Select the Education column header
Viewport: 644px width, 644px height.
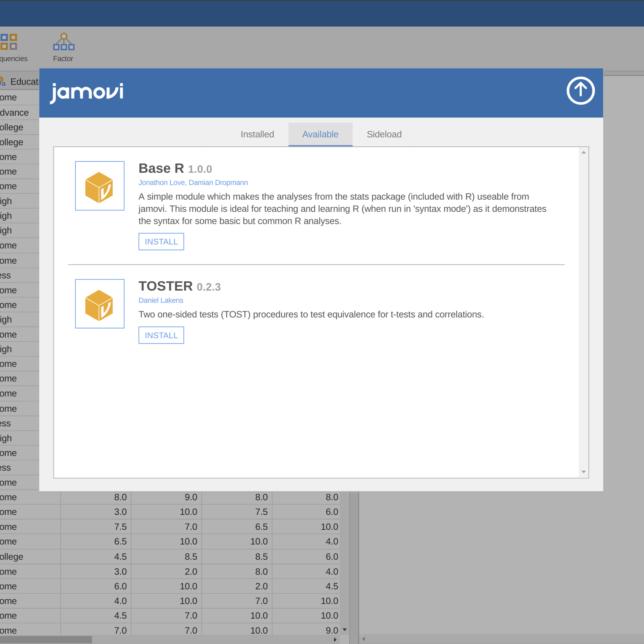coord(19,82)
